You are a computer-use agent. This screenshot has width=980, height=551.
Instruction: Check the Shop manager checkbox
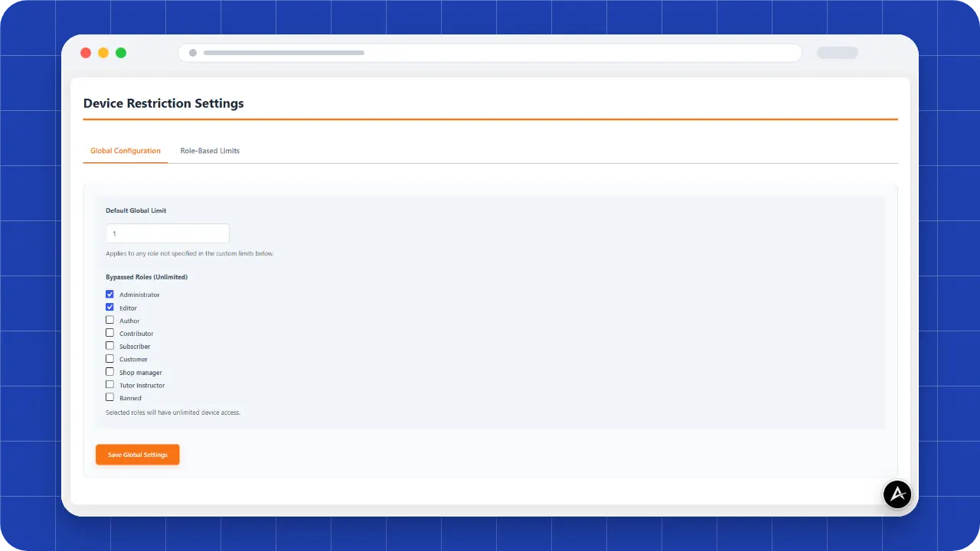pyautogui.click(x=109, y=372)
